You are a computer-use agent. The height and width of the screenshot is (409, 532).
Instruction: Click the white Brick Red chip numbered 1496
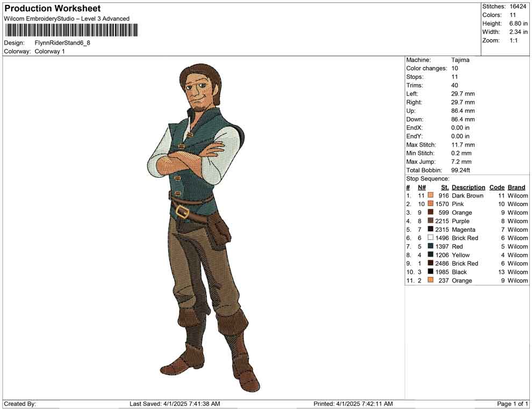[x=430, y=238]
